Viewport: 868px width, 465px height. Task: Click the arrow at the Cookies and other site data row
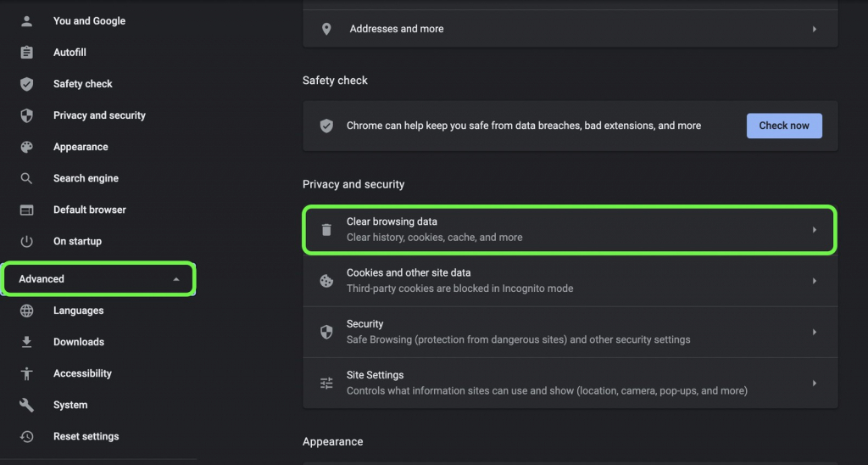(x=815, y=281)
